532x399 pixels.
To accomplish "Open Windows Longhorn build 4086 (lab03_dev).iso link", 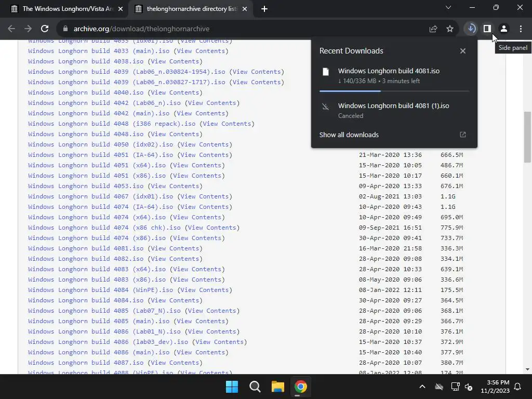I will pyautogui.click(x=108, y=342).
